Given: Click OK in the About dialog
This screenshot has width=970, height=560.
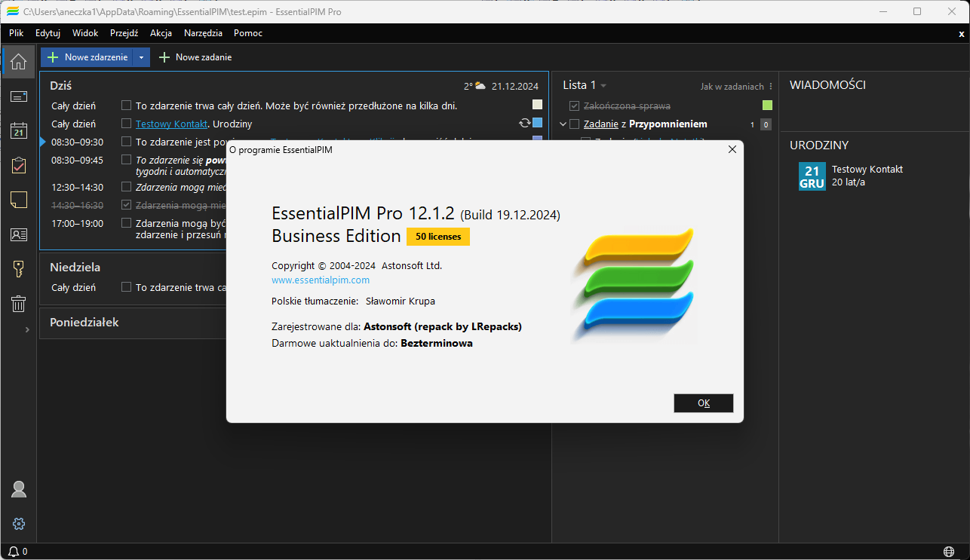Looking at the screenshot, I should point(704,403).
